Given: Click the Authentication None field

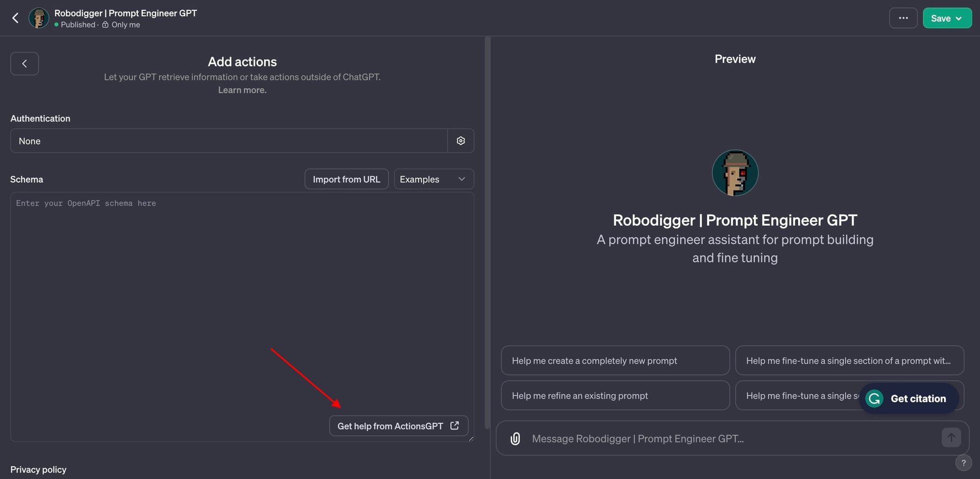Looking at the screenshot, I should point(229,141).
